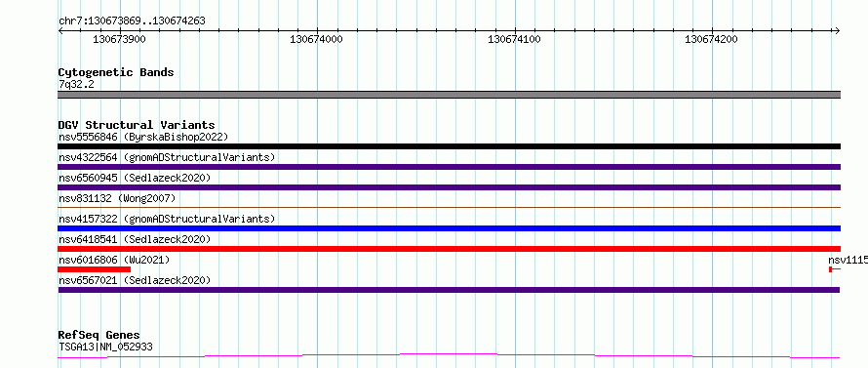The height and width of the screenshot is (368, 868).
Task: Click ruler tick label 130673900
Action: point(120,39)
